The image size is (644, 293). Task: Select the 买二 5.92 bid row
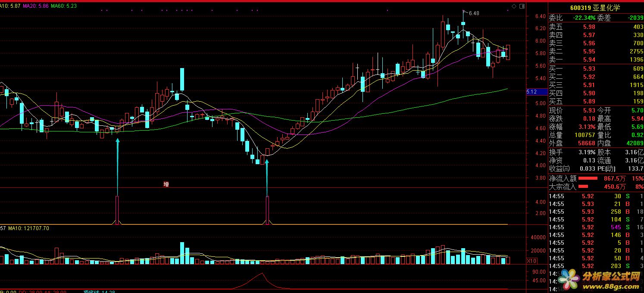(596, 77)
